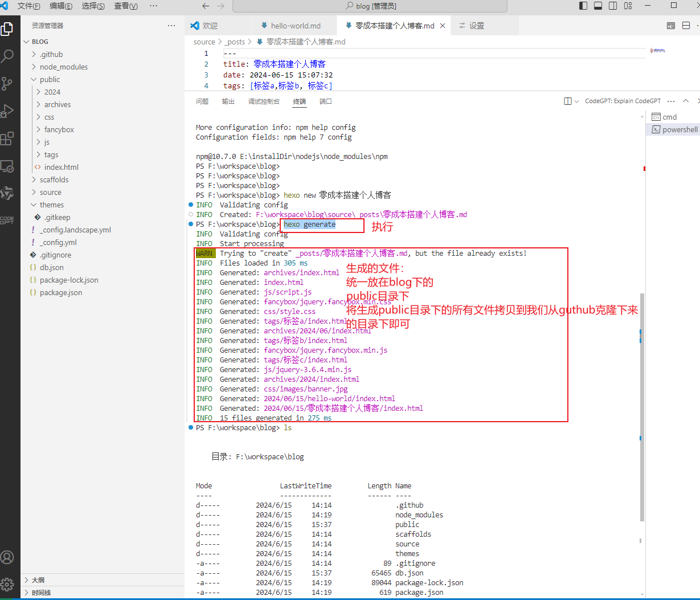Open the Search view in activity bar
This screenshot has width=700, height=600.
7,56
